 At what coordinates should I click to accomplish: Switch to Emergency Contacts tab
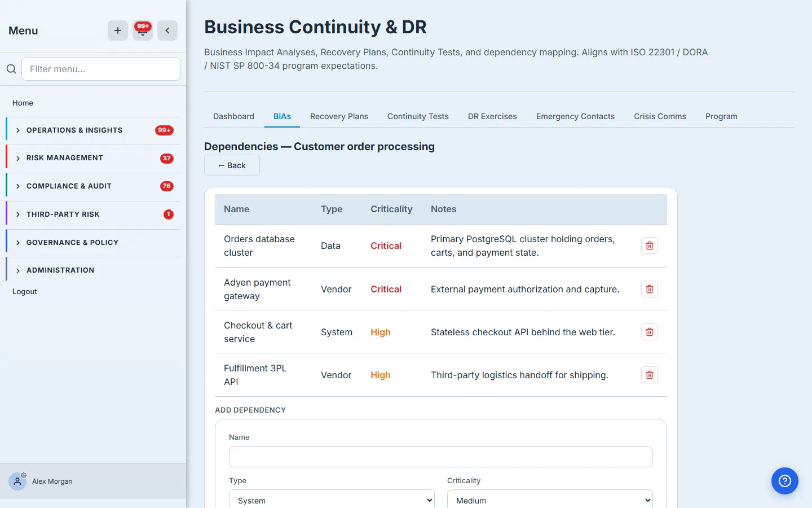575,116
